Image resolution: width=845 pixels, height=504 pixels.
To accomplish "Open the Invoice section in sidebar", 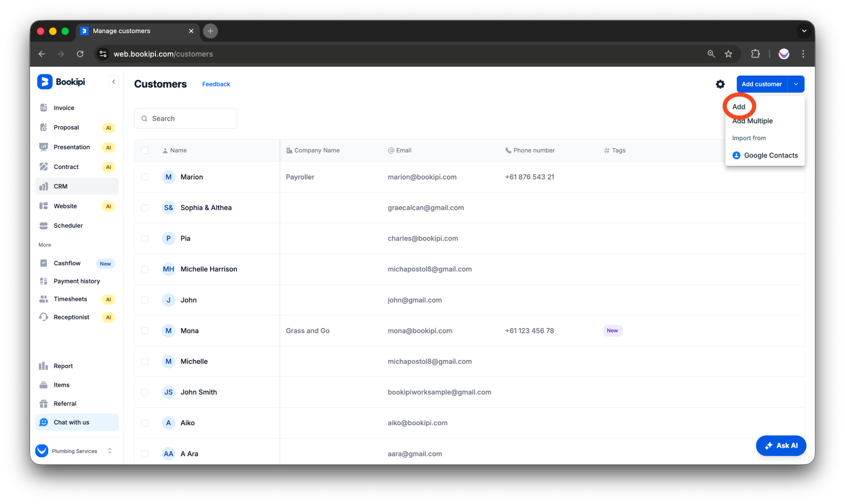I will [64, 108].
